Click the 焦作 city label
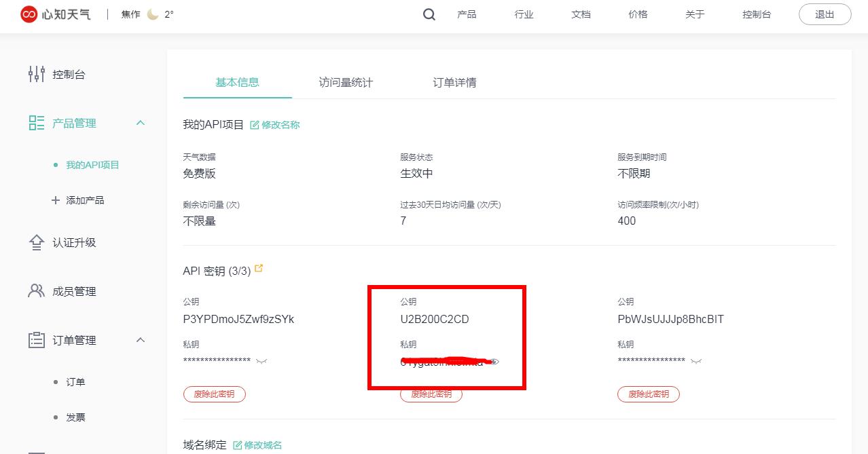Image resolution: width=868 pixels, height=454 pixels. pos(131,14)
